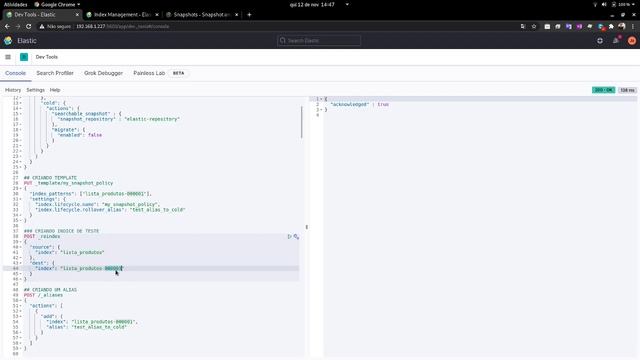The height and width of the screenshot is (360, 640).
Task: Reload the current page
Action: [x=29, y=27]
